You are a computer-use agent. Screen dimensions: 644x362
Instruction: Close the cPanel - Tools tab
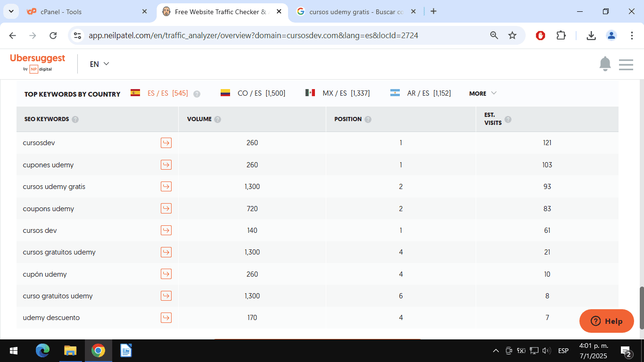pyautogui.click(x=145, y=12)
